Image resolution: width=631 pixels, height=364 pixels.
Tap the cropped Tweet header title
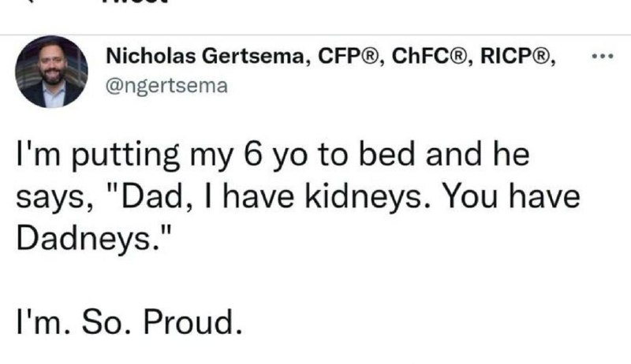(135, 2)
